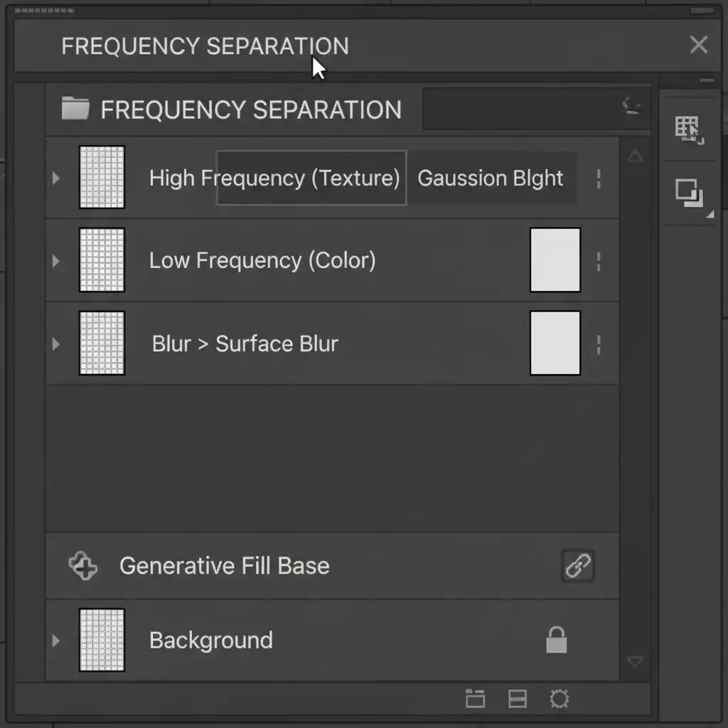Click the Generative Fill Base plus icon
The height and width of the screenshot is (728, 728).
coord(82,567)
